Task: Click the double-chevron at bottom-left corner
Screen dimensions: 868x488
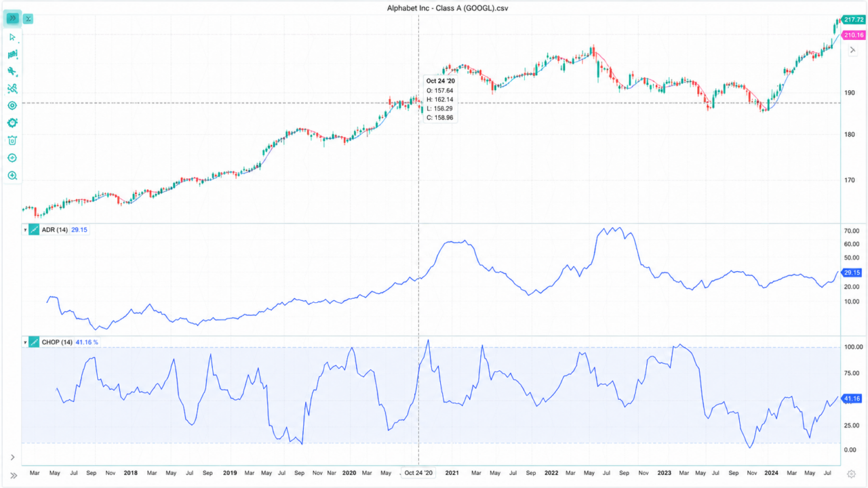Action: tap(13, 475)
